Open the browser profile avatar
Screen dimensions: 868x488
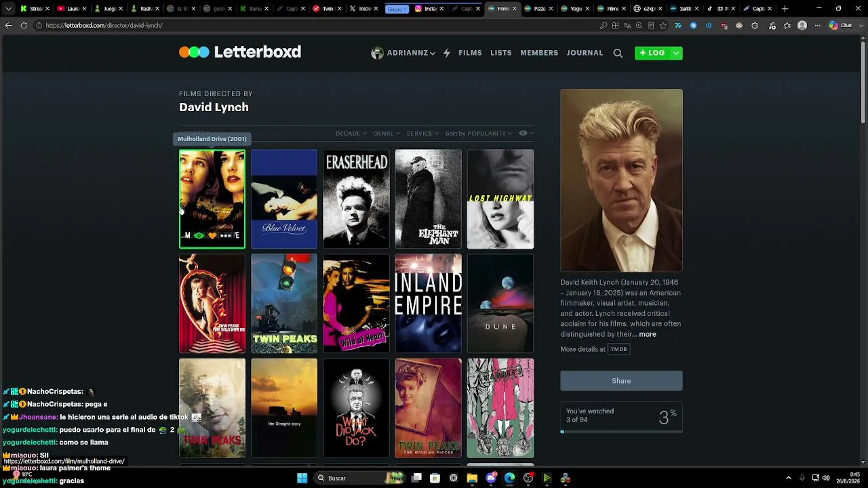802,26
